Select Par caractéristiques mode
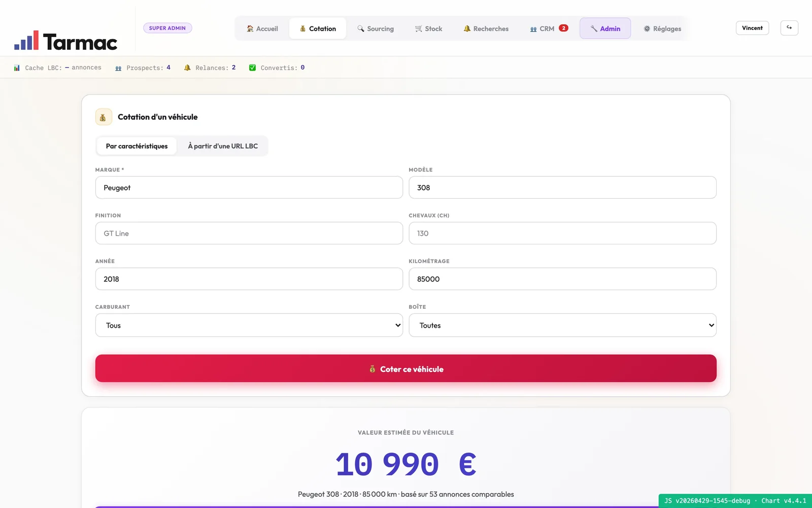Screen dimensions: 812x508 point(137,146)
